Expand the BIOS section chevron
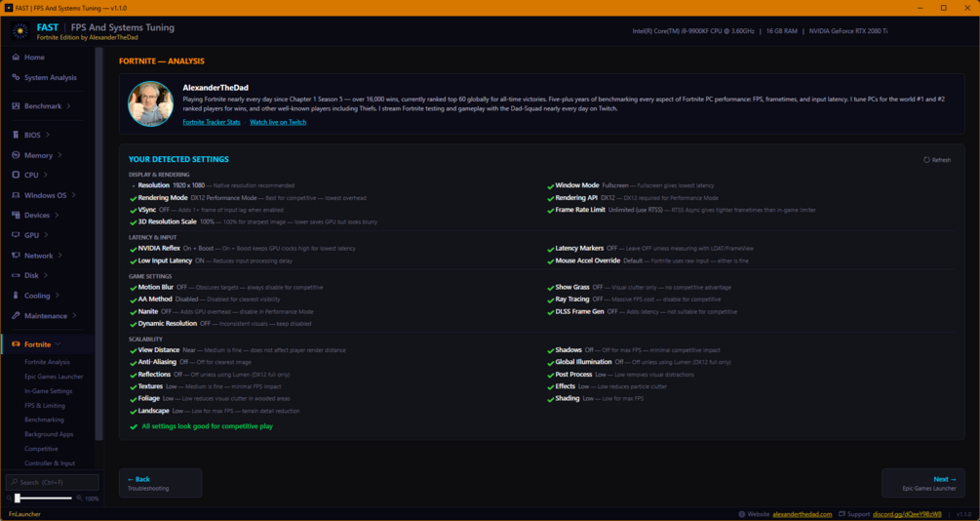This screenshot has height=521, width=980. tap(48, 135)
